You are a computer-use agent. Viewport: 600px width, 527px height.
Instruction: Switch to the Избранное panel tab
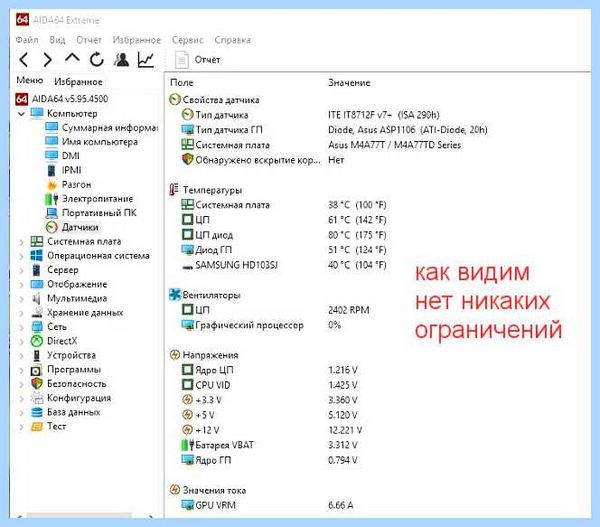pyautogui.click(x=78, y=82)
